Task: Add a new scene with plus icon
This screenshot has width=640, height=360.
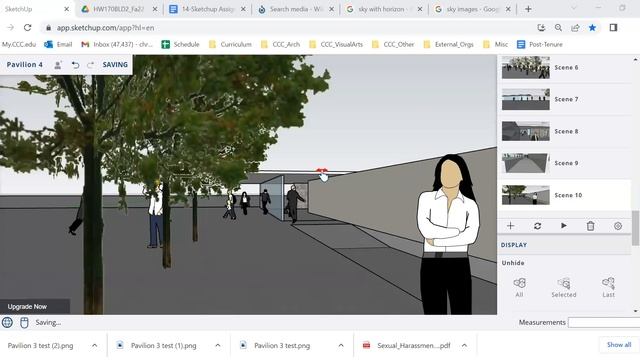Action: (511, 226)
